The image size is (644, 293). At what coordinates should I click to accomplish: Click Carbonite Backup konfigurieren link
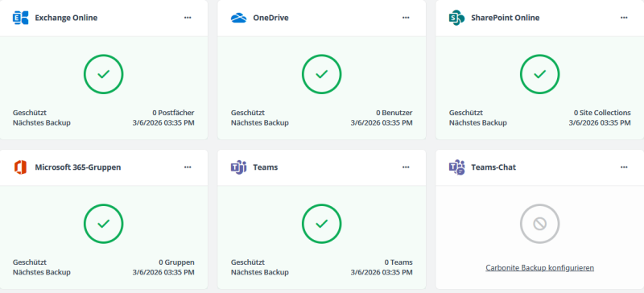tap(539, 268)
